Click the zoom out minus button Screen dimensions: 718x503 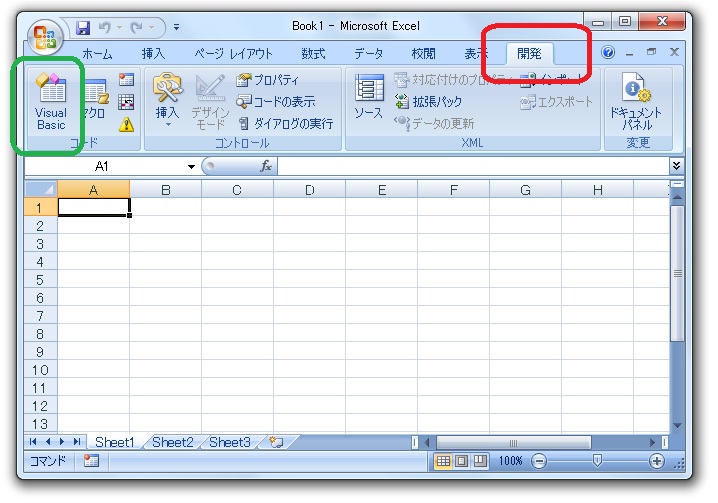[539, 461]
